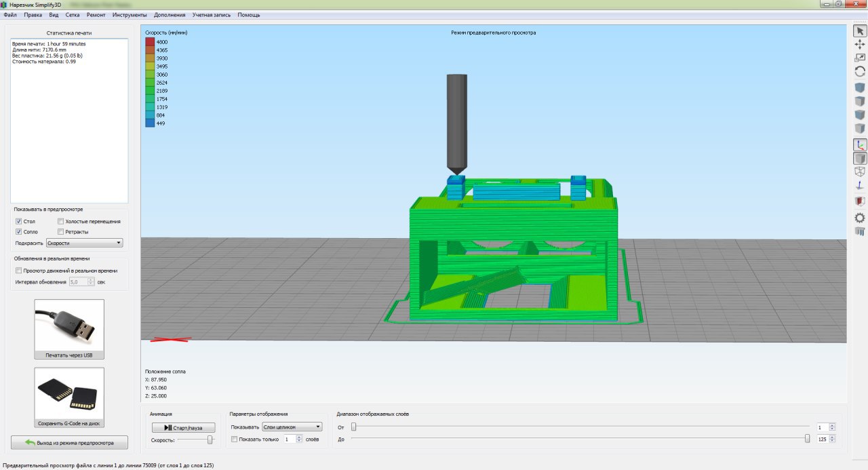
Task: Toggle the Сопло (nozzle) checkbox
Action: tap(19, 232)
